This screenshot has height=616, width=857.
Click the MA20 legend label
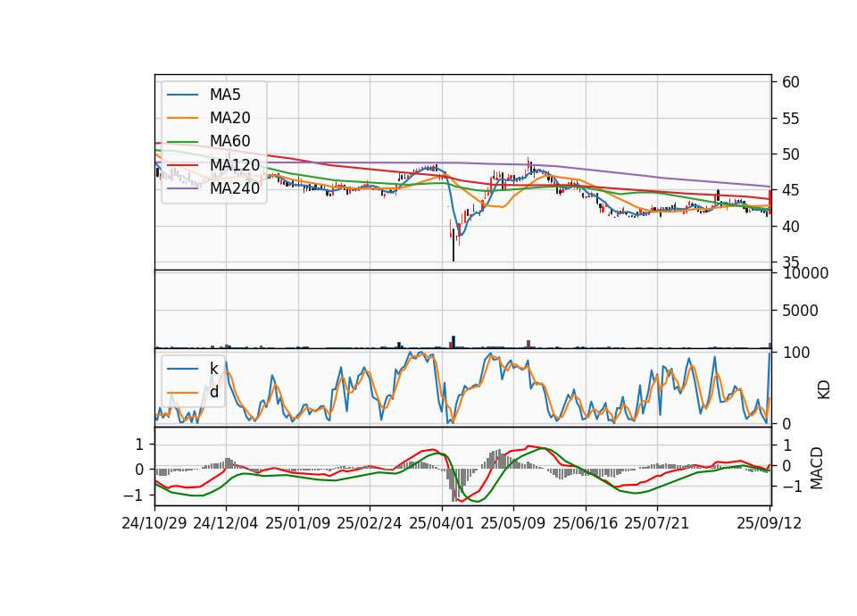click(229, 118)
